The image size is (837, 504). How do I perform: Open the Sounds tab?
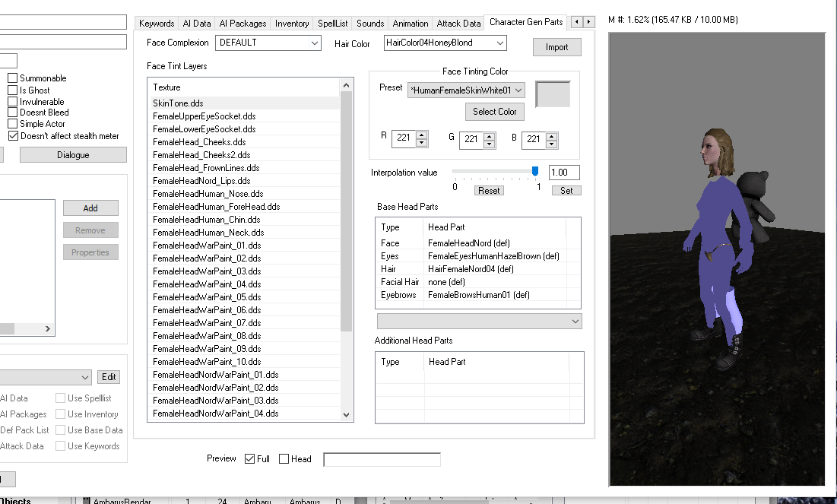tap(370, 24)
